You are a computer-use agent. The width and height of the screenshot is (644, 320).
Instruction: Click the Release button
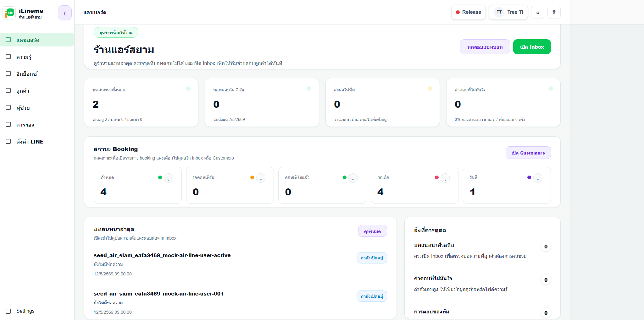469,12
